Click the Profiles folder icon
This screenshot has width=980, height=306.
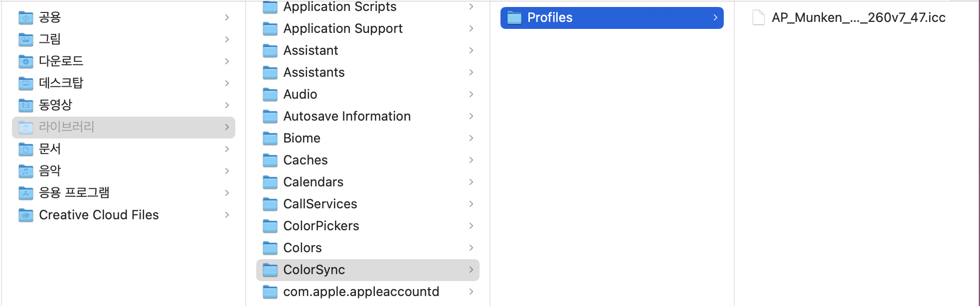tap(514, 18)
